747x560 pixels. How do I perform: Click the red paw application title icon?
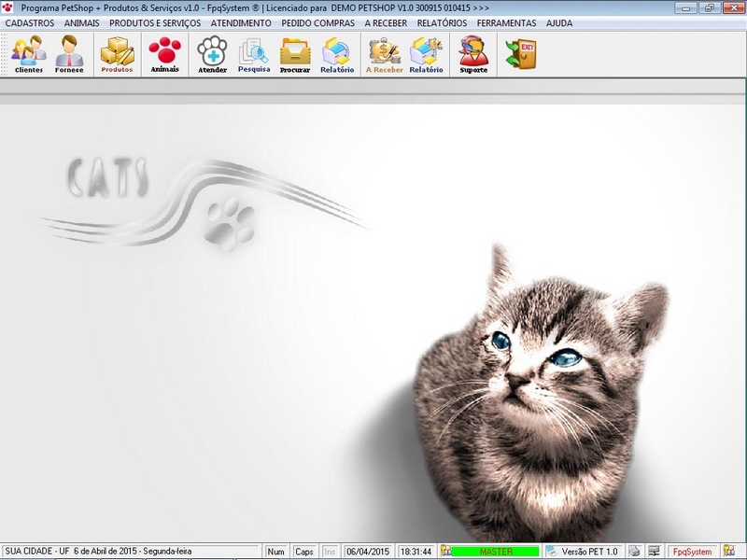pos(7,7)
